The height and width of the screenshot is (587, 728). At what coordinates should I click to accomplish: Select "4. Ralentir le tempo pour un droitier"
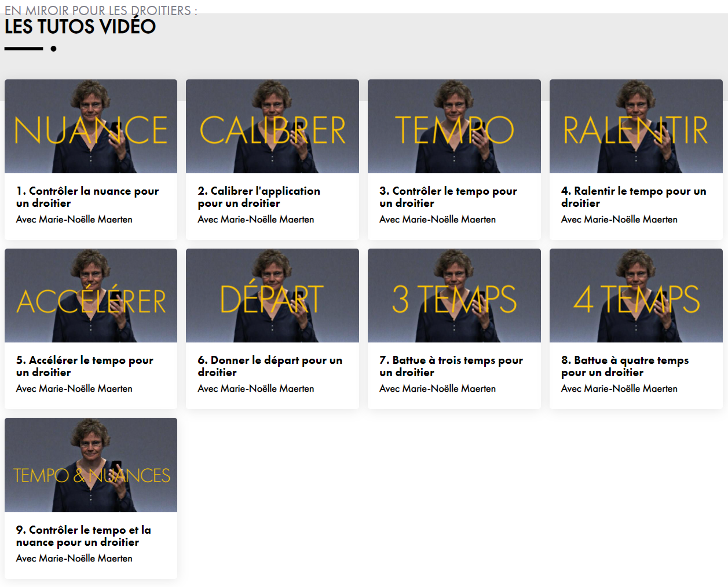[x=634, y=197]
